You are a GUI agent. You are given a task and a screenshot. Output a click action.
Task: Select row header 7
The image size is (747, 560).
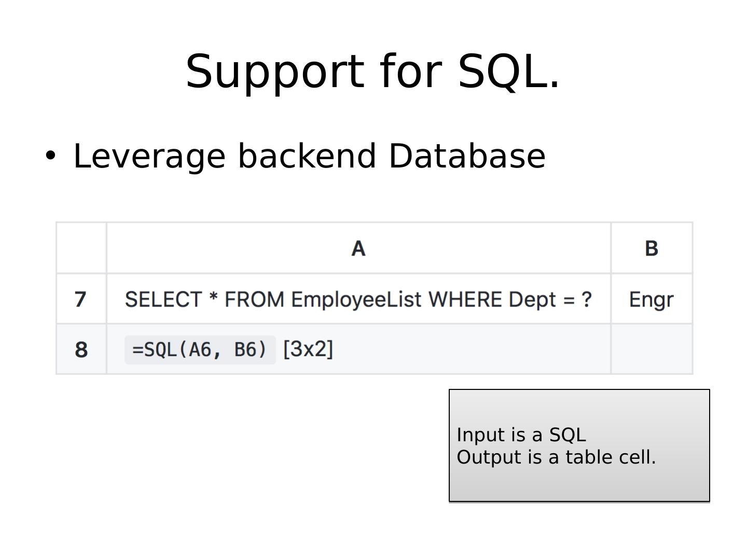click(81, 299)
